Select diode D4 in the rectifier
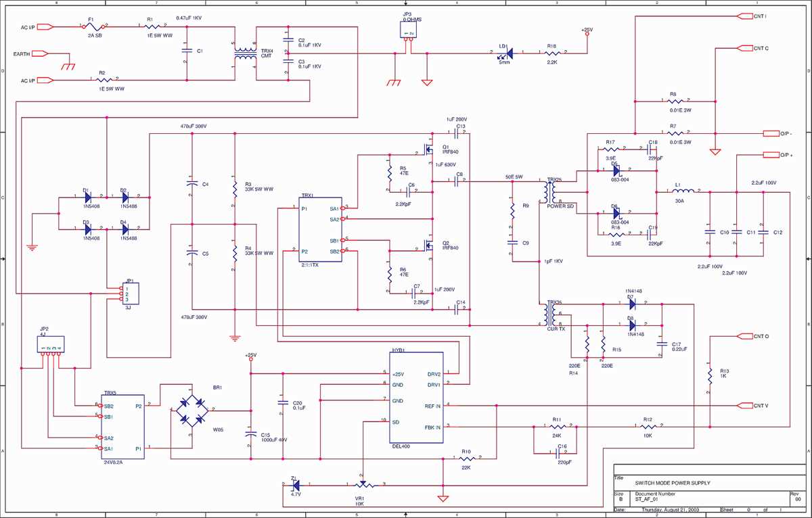Image resolution: width=812 pixels, height=518 pixels. (125, 230)
